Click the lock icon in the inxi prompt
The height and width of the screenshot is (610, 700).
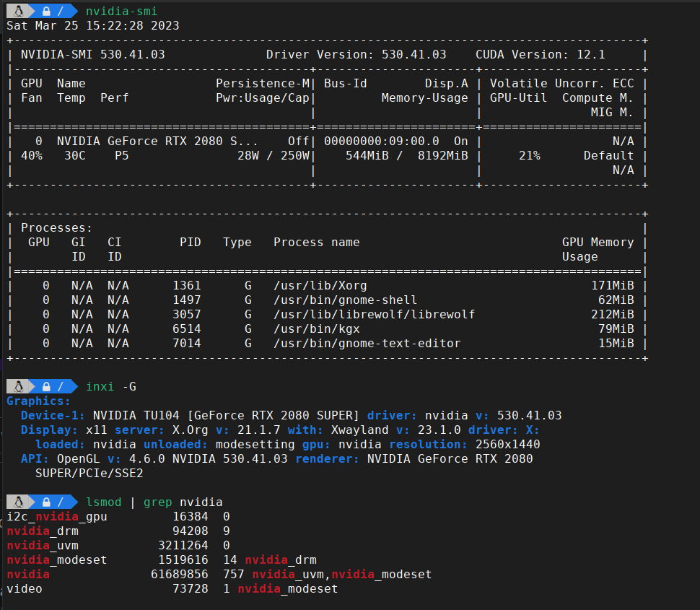pyautogui.click(x=46, y=387)
